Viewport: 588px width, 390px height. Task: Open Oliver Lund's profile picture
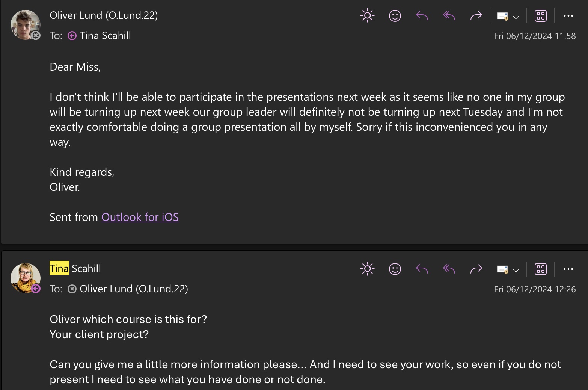(25, 25)
